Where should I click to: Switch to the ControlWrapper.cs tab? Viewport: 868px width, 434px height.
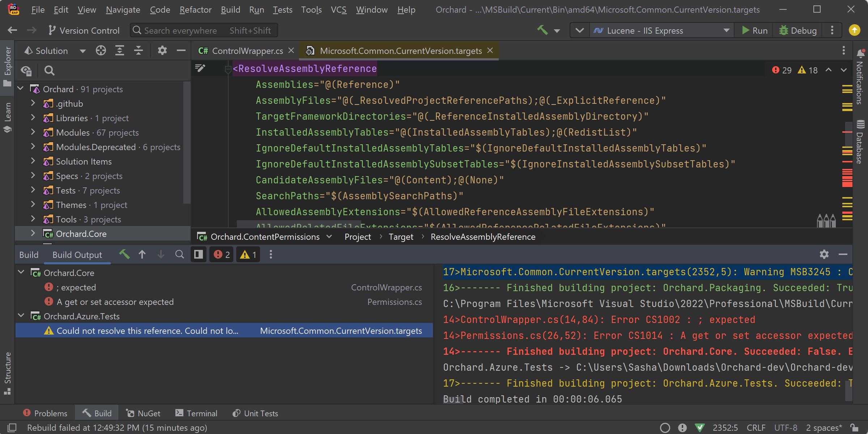pos(247,51)
